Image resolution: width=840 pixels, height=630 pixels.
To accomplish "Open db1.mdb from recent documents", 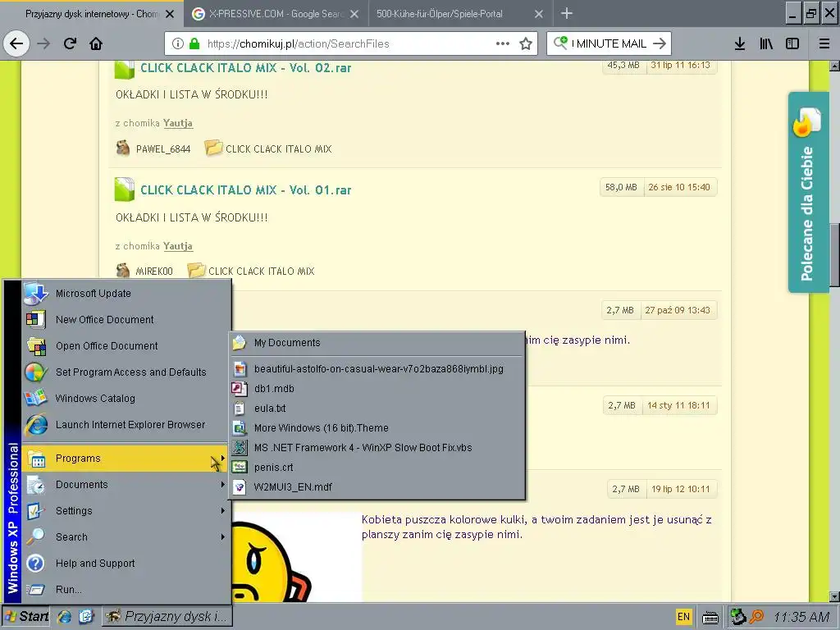I will pos(377,388).
